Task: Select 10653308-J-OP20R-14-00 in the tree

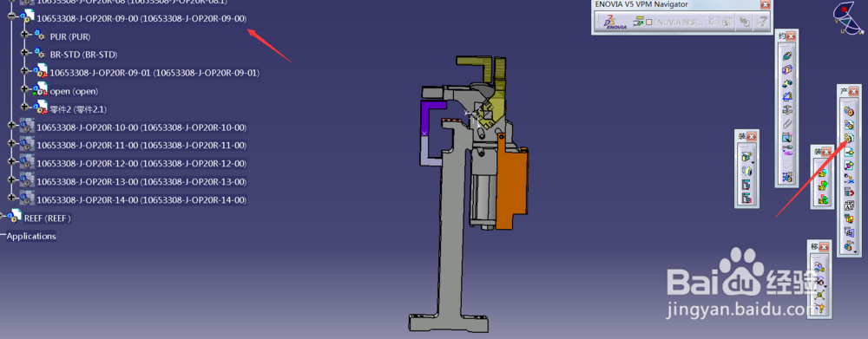Action: 141,199
